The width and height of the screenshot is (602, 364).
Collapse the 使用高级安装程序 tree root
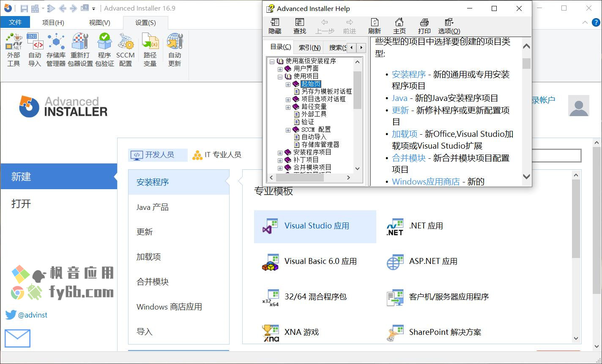coord(272,61)
